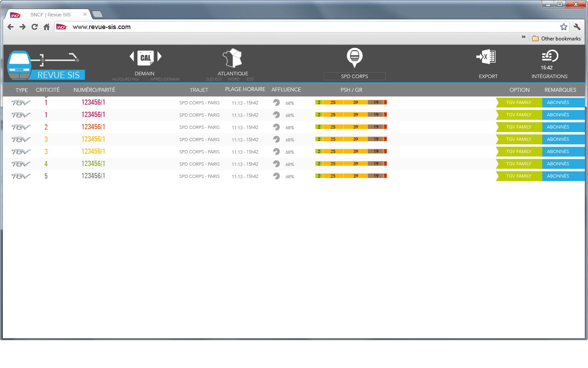The height and width of the screenshot is (368, 588).
Task: Click OPTION column header
Action: coord(519,90)
